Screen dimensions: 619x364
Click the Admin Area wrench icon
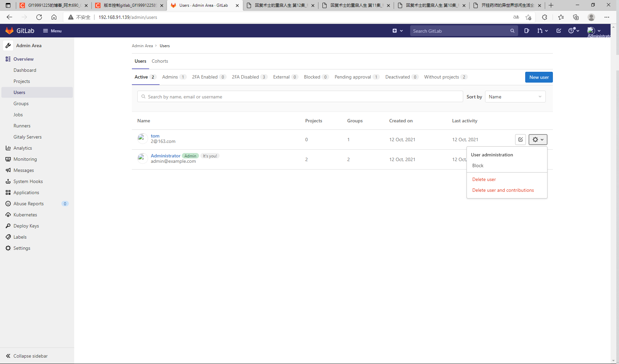8,45
